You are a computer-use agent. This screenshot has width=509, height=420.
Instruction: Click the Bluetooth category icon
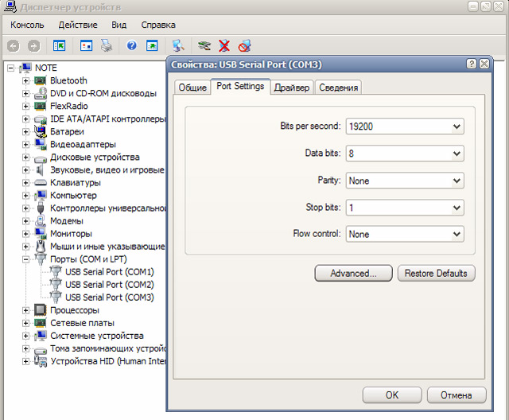[x=41, y=80]
